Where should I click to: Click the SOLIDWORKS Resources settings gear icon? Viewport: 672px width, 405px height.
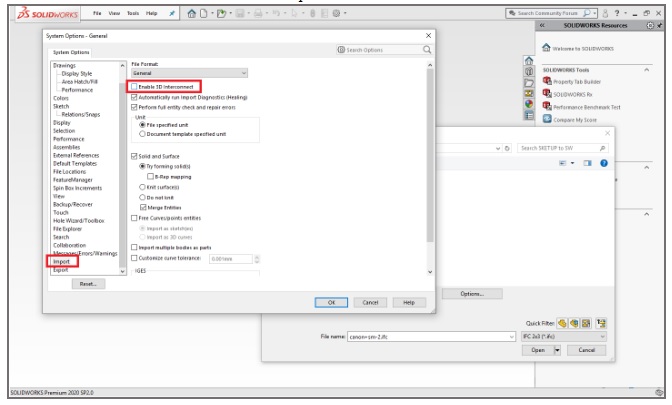tap(650, 25)
